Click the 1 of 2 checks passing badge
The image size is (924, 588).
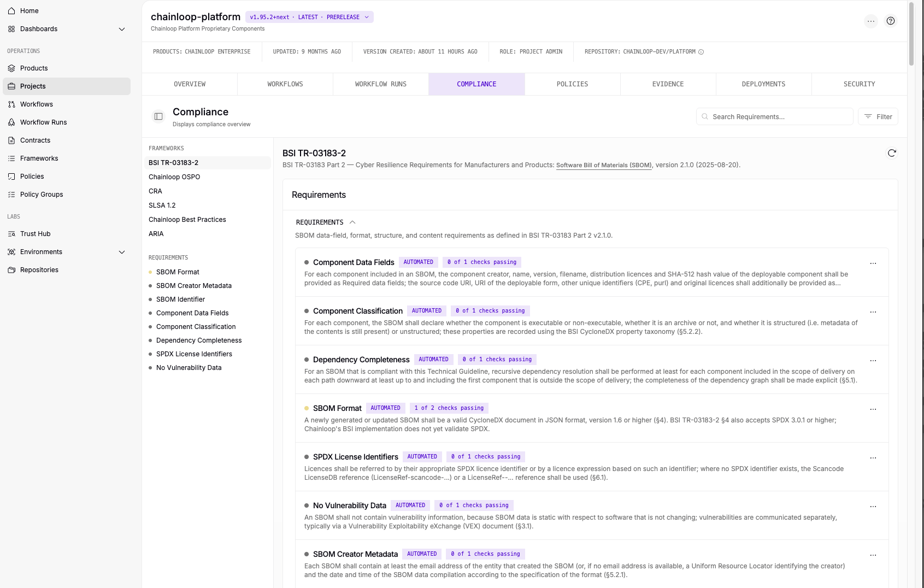click(x=449, y=408)
